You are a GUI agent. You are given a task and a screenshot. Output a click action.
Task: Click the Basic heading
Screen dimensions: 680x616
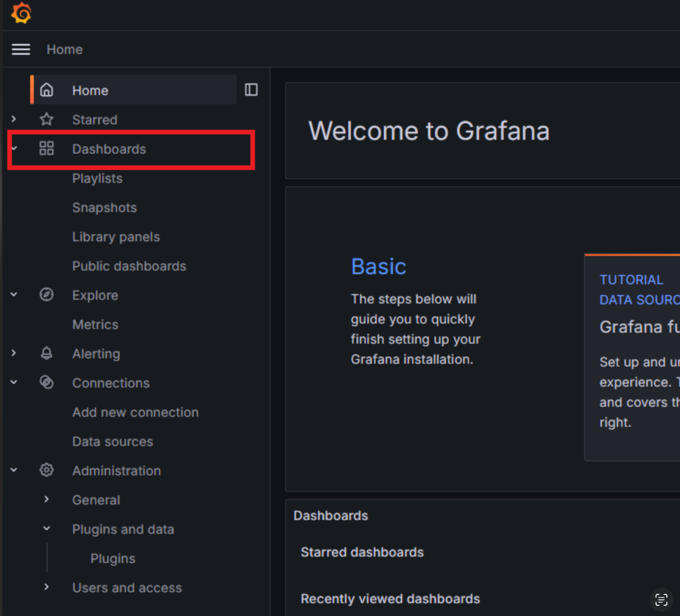point(378,266)
